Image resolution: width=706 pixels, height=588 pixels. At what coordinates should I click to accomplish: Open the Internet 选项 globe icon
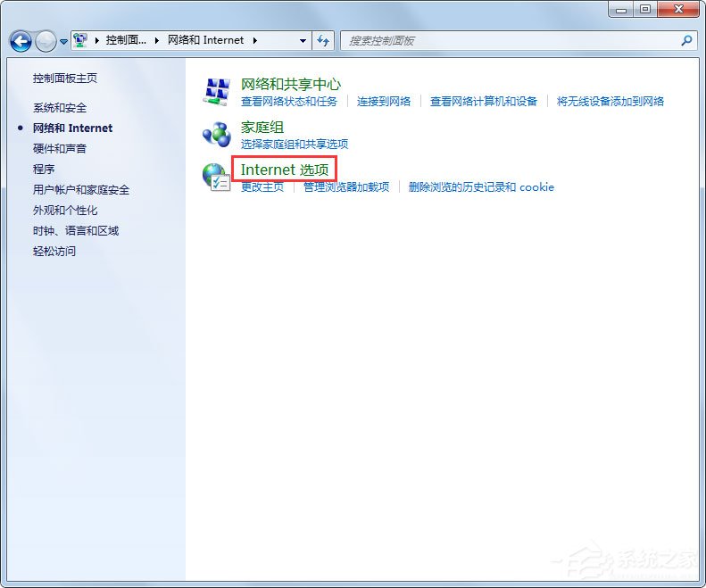[217, 177]
